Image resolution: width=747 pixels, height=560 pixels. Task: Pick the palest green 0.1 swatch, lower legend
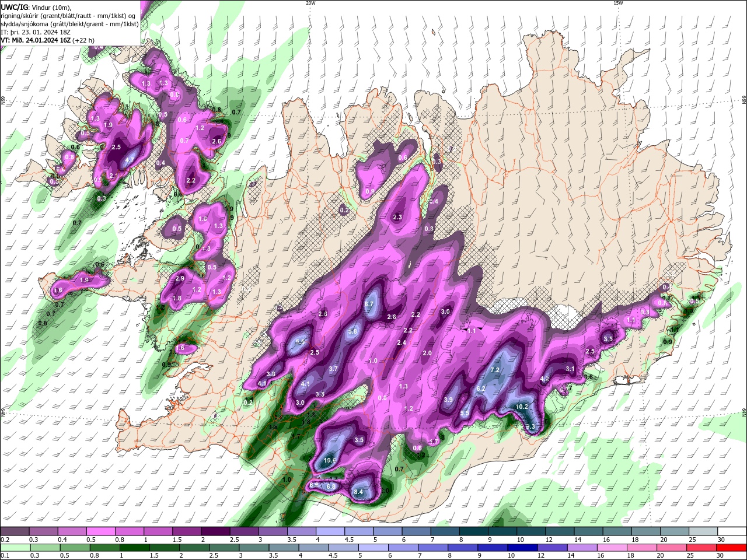click(x=15, y=547)
